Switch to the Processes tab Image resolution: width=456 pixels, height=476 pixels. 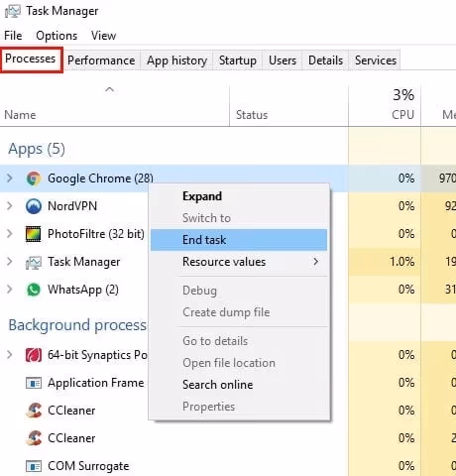31,59
